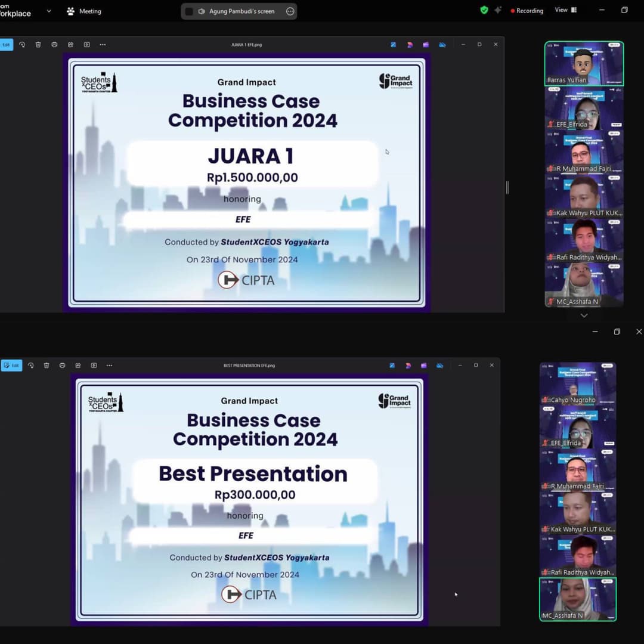644x644 pixels.
Task: Stop the Recording indicator
Action: tap(527, 10)
